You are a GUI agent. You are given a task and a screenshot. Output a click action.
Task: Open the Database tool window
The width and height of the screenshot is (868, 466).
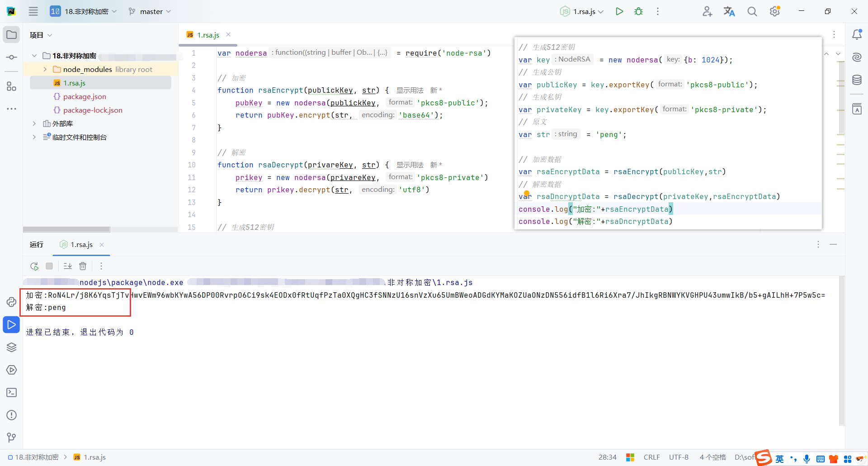[857, 80]
